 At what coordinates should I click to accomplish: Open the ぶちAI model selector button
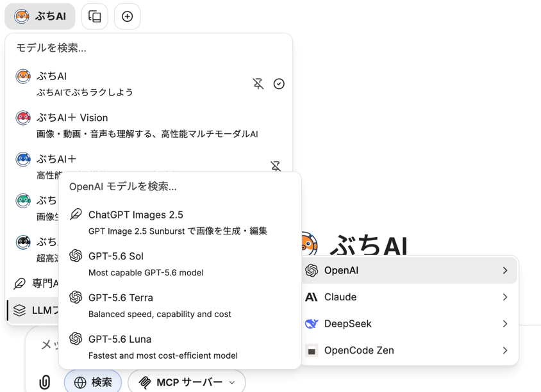(x=40, y=16)
